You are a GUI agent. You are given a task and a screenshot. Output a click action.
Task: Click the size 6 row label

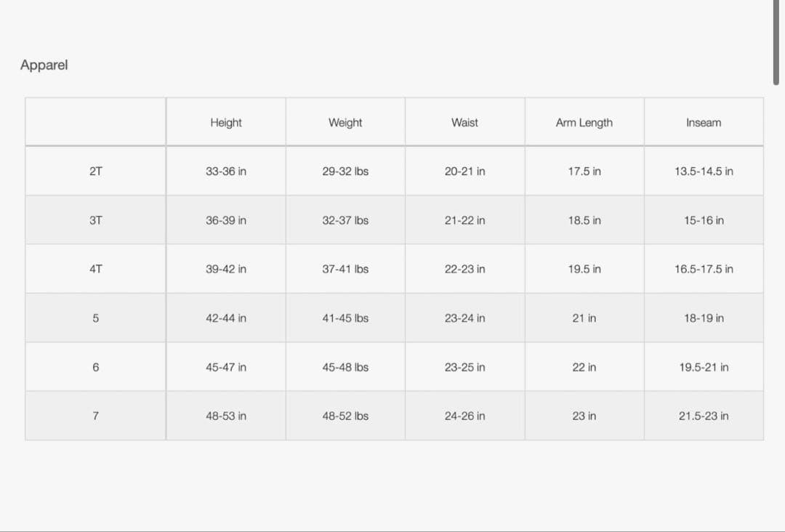[x=96, y=367]
